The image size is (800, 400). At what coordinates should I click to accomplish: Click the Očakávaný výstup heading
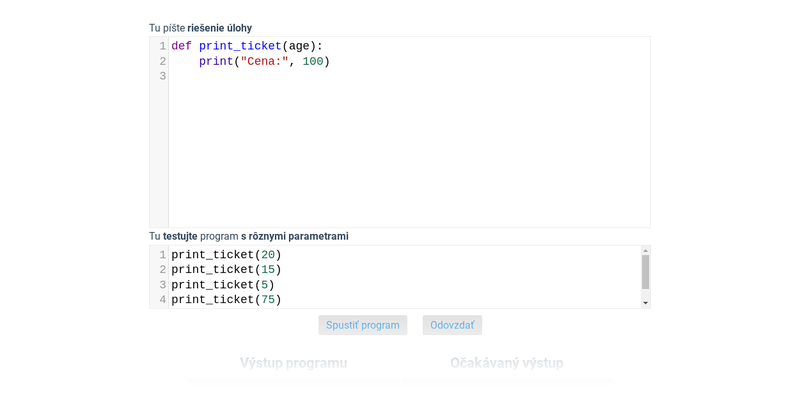(x=507, y=363)
